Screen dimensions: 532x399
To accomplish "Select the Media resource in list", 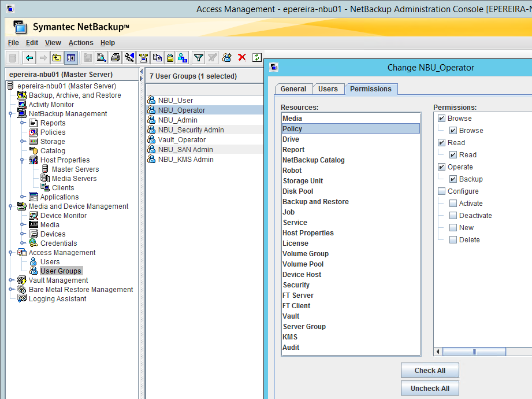I will pos(351,119).
